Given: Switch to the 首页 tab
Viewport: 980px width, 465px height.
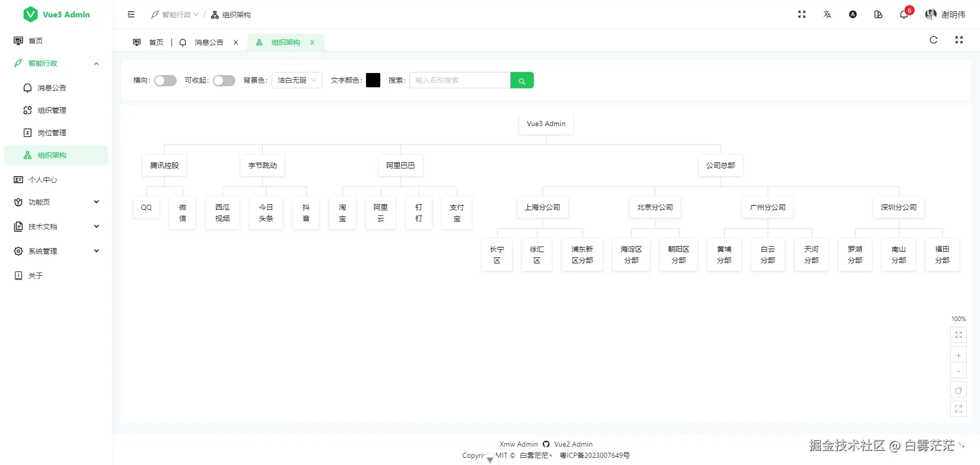Looking at the screenshot, I should [148, 42].
